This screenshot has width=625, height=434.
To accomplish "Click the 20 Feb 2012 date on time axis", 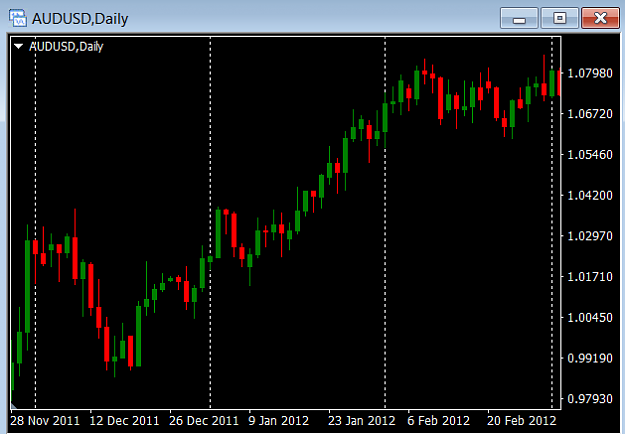I will [x=521, y=420].
